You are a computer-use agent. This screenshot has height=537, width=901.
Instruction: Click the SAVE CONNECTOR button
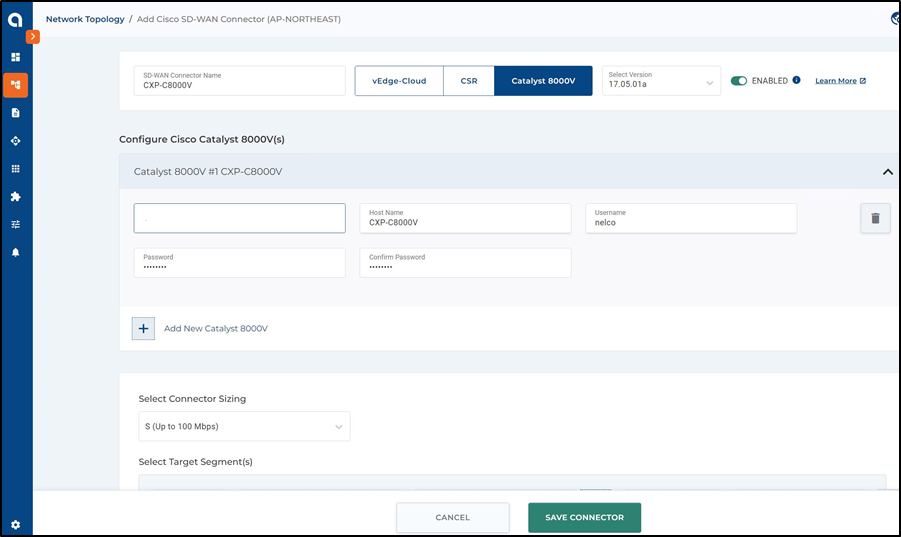coord(584,517)
